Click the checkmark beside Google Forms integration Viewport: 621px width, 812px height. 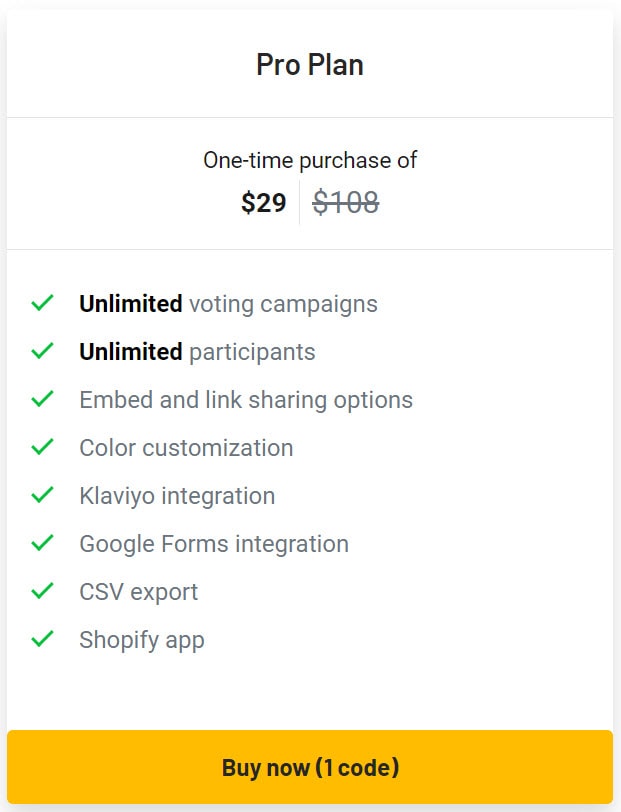43,543
